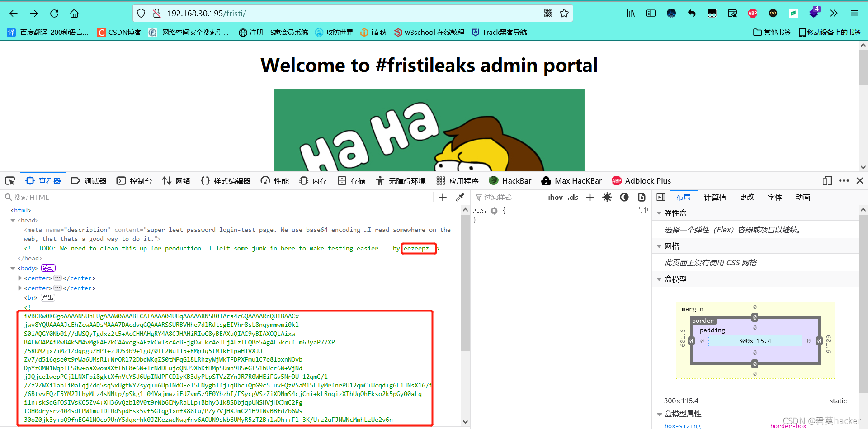The image size is (868, 429).
Task: Toggle print media simulation
Action: point(642,198)
